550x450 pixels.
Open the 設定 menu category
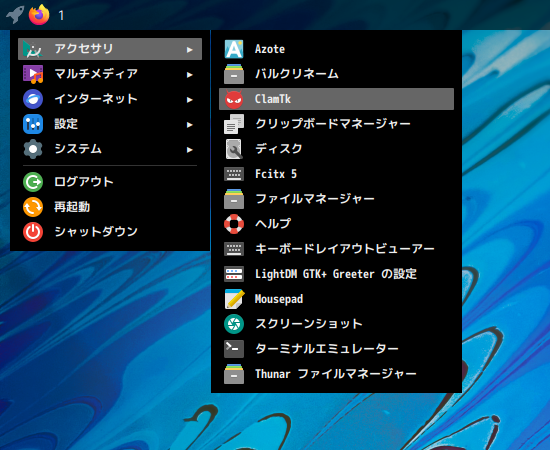pos(110,124)
